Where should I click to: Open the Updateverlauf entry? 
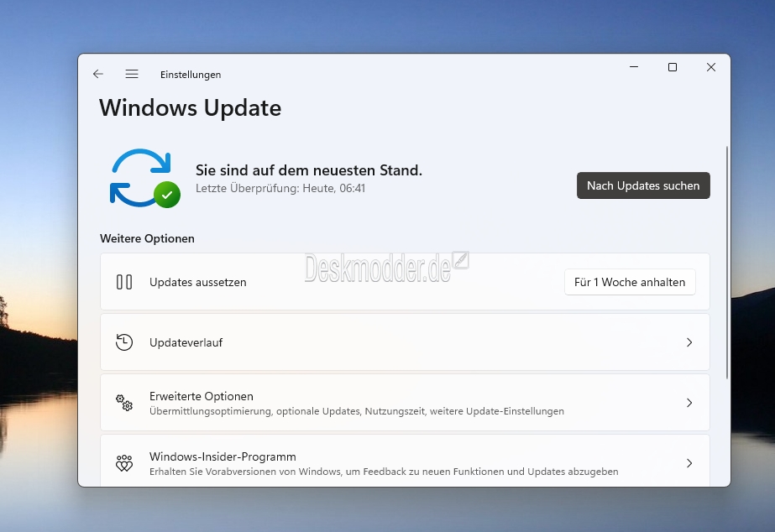[x=405, y=342]
